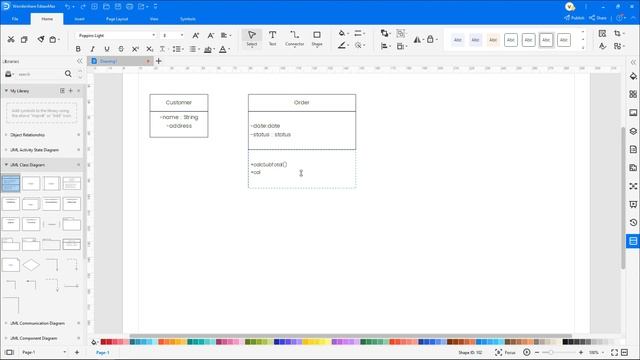Open the bullet list dropdown
The width and height of the screenshot is (640, 360).
pos(182,49)
